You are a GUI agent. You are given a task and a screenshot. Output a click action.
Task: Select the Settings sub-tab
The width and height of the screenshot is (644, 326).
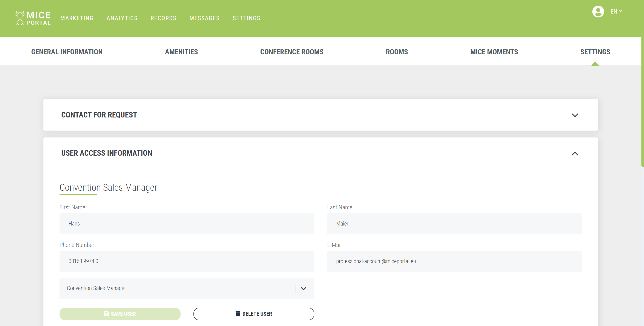tap(595, 52)
